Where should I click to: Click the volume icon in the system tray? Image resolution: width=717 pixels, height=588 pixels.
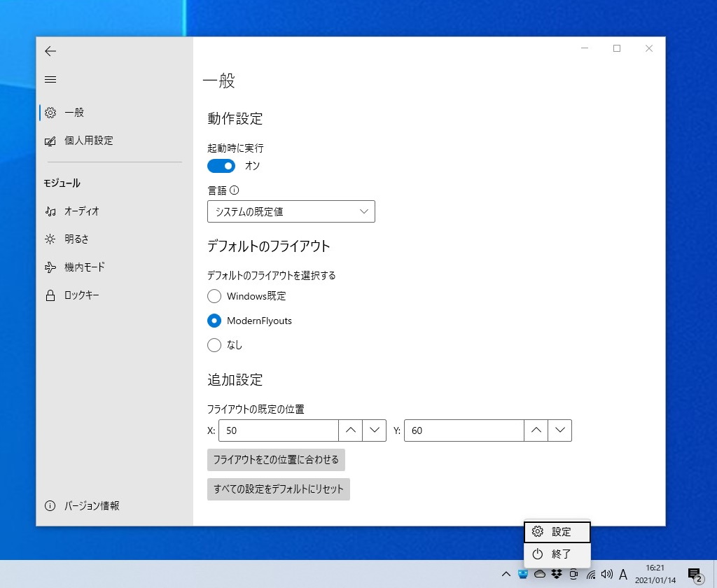606,574
